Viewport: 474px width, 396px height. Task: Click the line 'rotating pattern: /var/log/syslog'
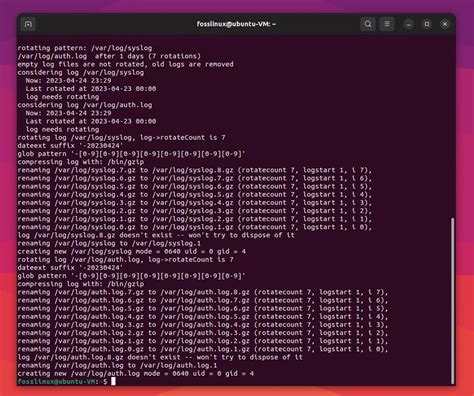pyautogui.click(x=85, y=48)
